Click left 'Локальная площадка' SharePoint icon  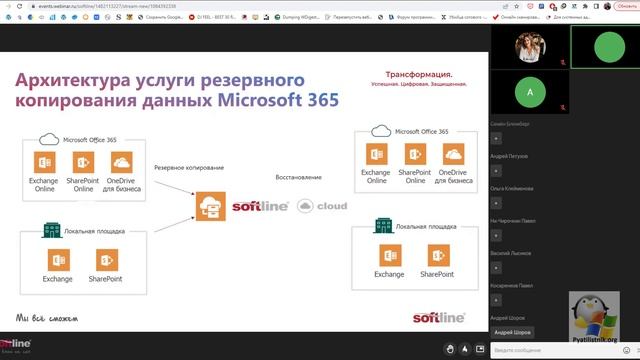click(107, 260)
